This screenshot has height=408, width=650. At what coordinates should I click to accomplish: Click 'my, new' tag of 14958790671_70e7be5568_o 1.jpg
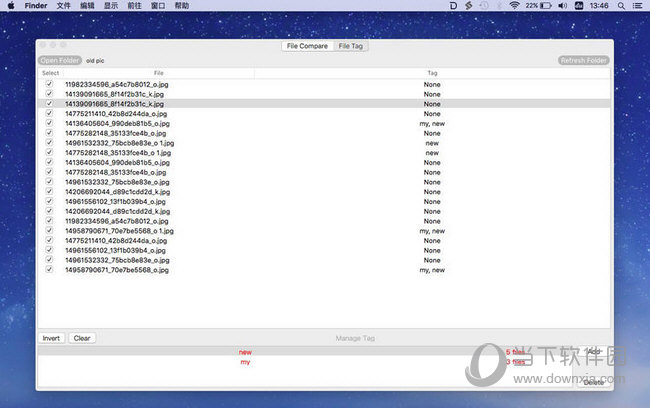(432, 231)
